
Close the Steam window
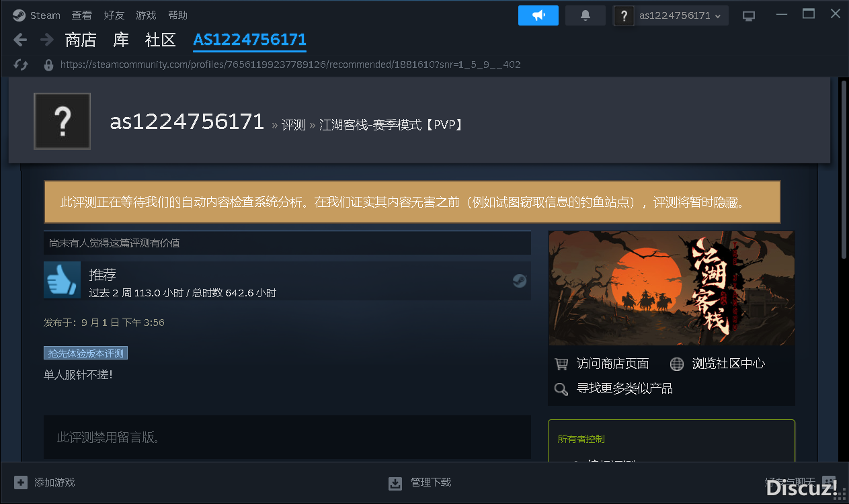(835, 15)
